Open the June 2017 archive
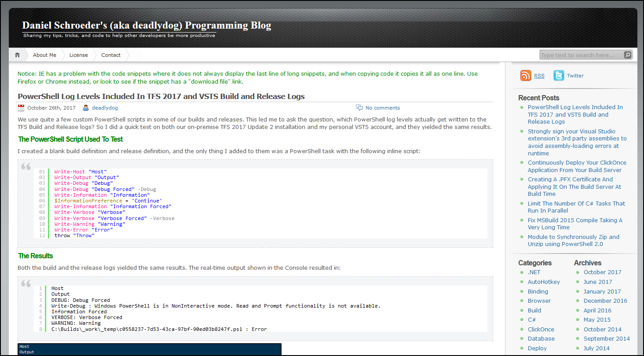 [x=598, y=282]
